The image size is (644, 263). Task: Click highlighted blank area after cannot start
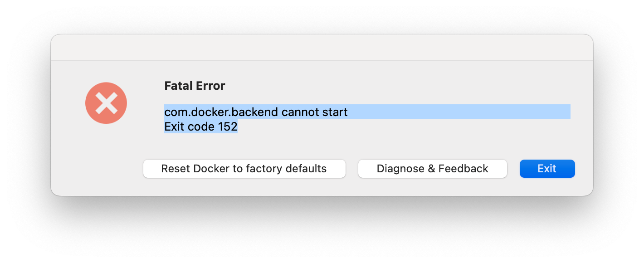459,112
